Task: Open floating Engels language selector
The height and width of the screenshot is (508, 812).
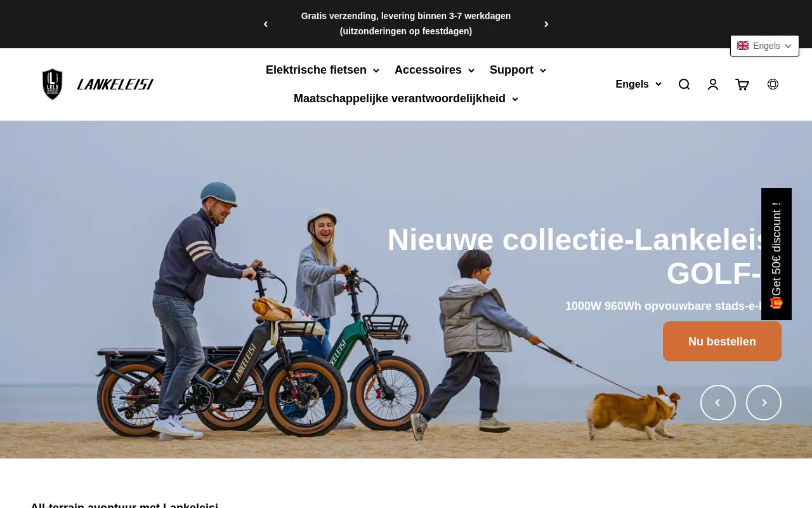Action: [764, 46]
